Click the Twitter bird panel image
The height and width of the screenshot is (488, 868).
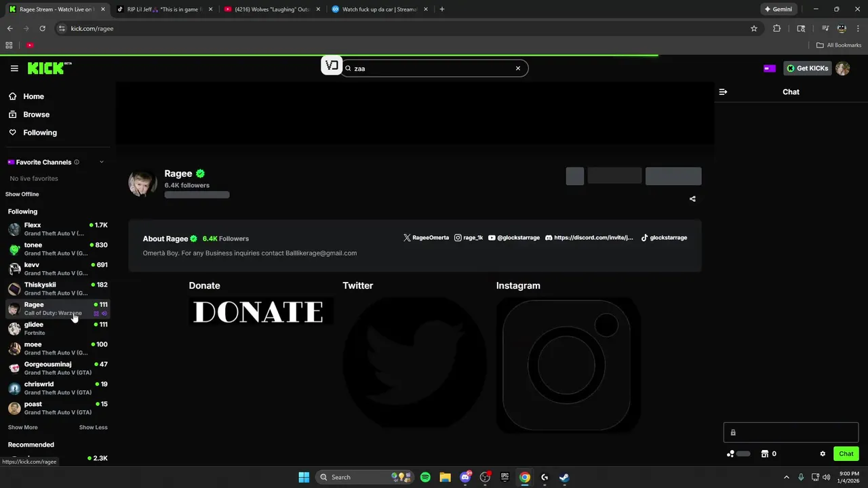(414, 365)
